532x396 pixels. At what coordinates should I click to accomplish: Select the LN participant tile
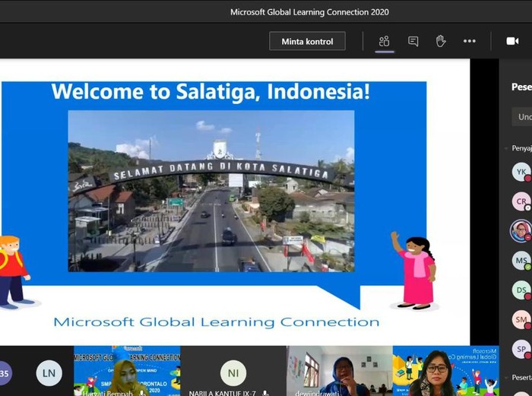49,373
